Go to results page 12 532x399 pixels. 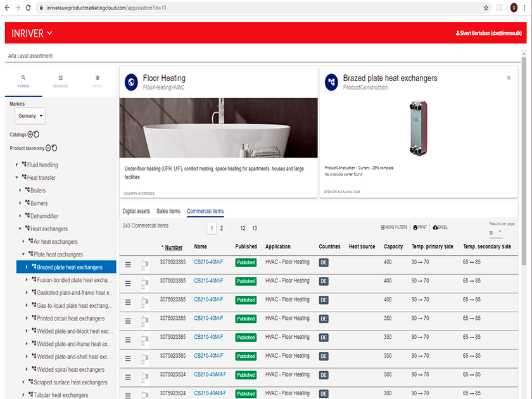pyautogui.click(x=243, y=229)
